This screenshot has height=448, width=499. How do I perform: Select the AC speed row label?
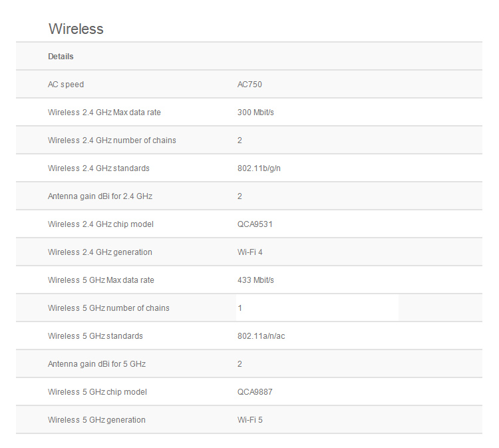pos(66,85)
